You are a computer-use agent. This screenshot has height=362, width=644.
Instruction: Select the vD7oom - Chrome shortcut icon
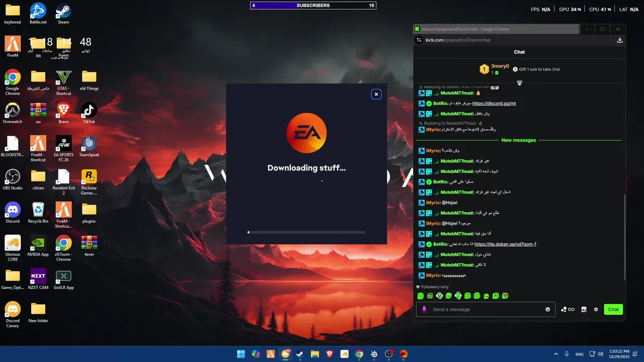tap(63, 248)
